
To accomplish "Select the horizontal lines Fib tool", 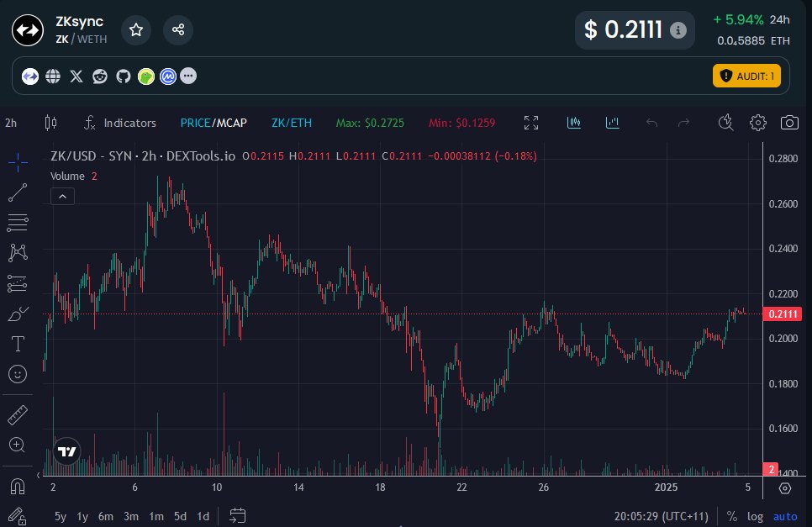I will coord(18,223).
